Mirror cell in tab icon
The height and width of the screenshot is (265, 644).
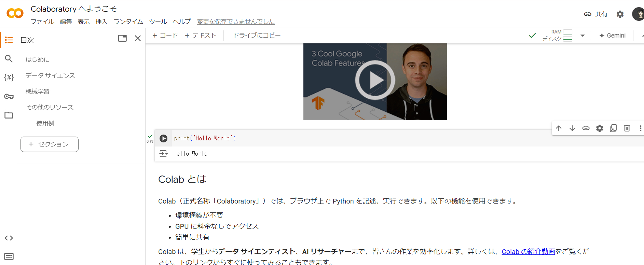[x=613, y=128]
